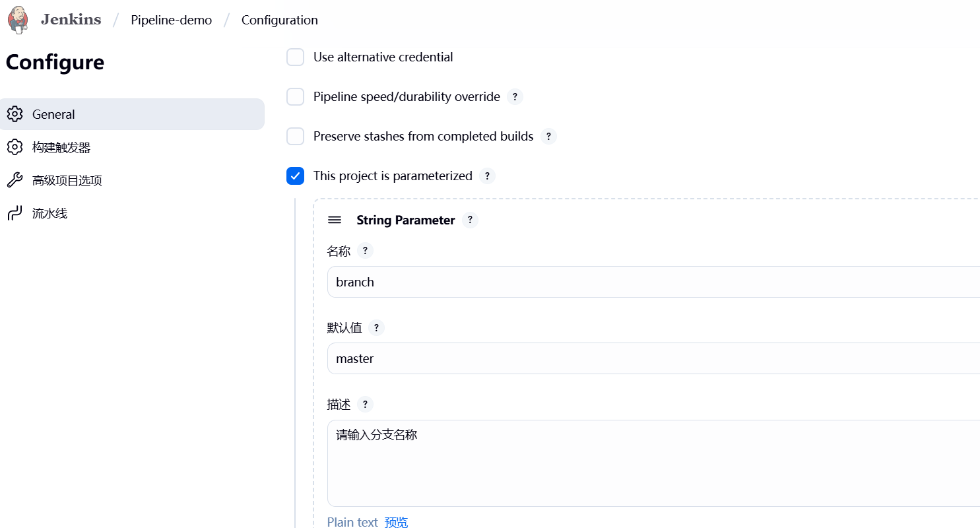Show help for 默认值 field
This screenshot has width=980, height=528.
pos(376,328)
